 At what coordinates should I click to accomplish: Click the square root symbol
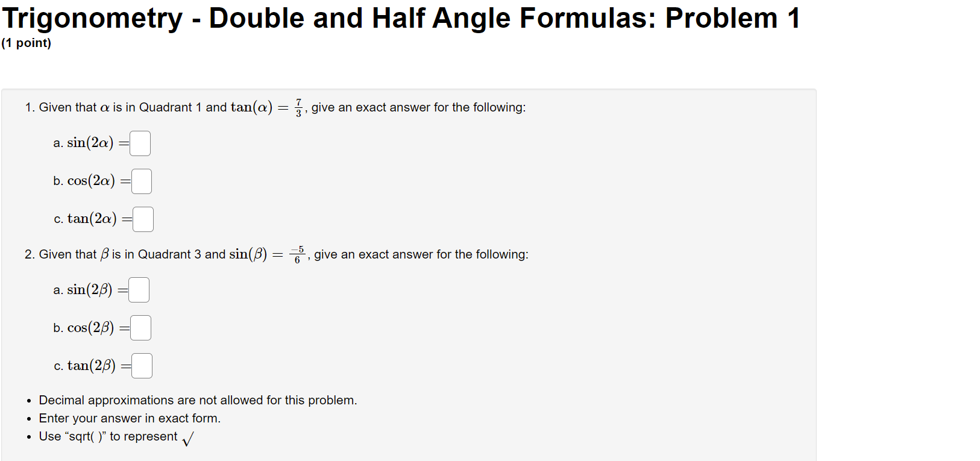click(x=187, y=438)
